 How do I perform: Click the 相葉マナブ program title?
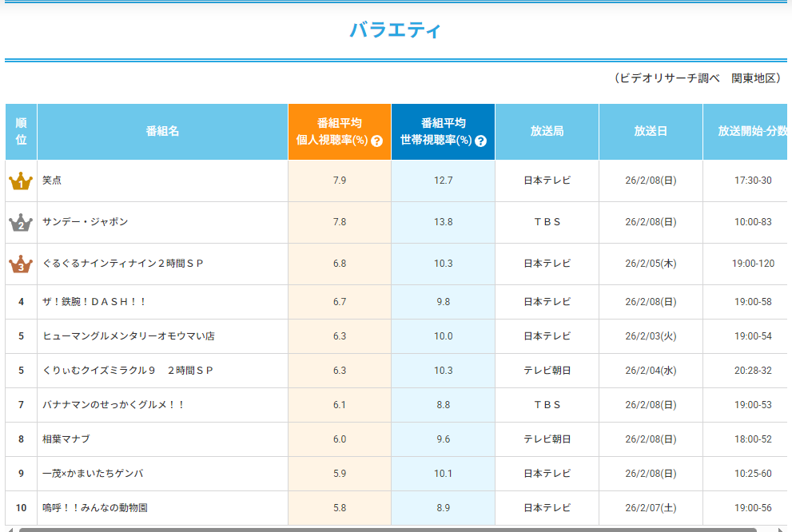tap(66, 439)
